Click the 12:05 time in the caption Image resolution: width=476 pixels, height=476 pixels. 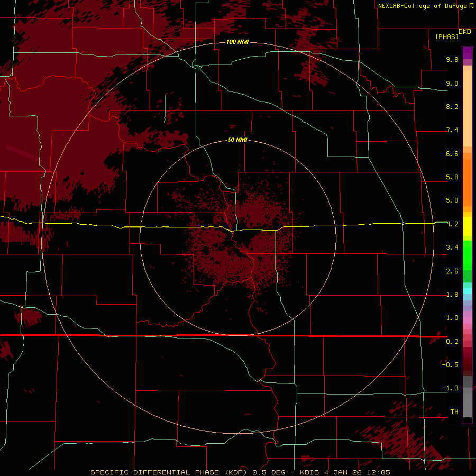coord(379,472)
